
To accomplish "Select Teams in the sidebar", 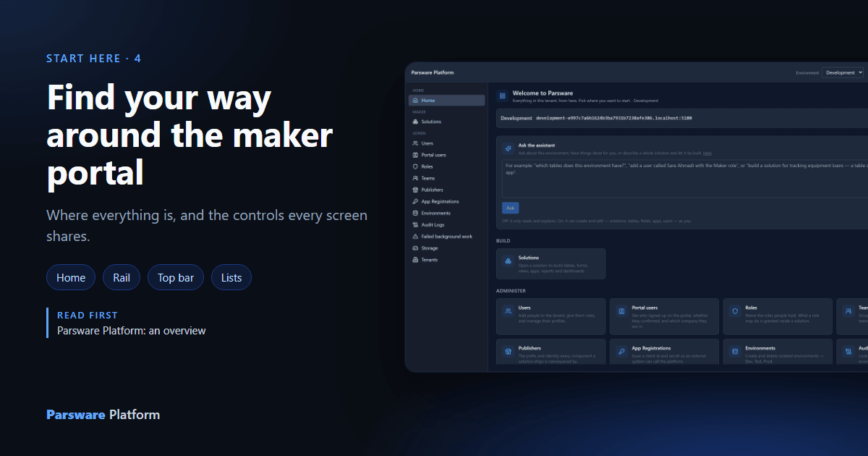I will pyautogui.click(x=446, y=178).
